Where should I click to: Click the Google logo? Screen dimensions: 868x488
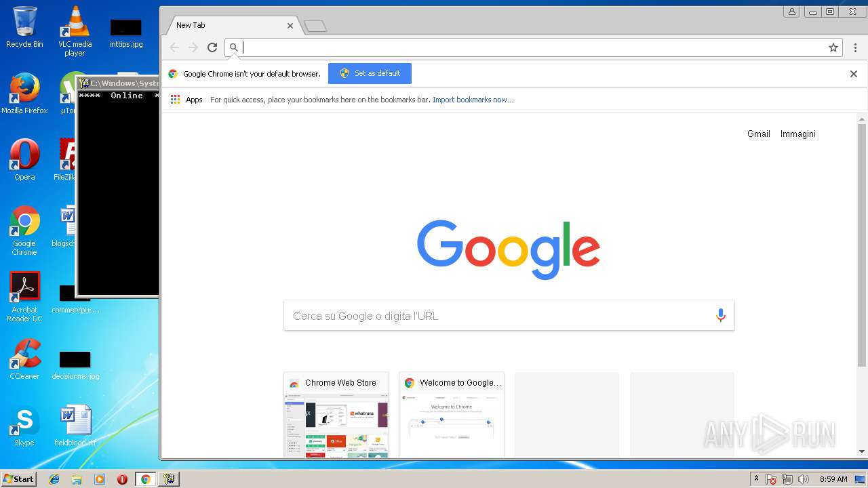pyautogui.click(x=509, y=249)
